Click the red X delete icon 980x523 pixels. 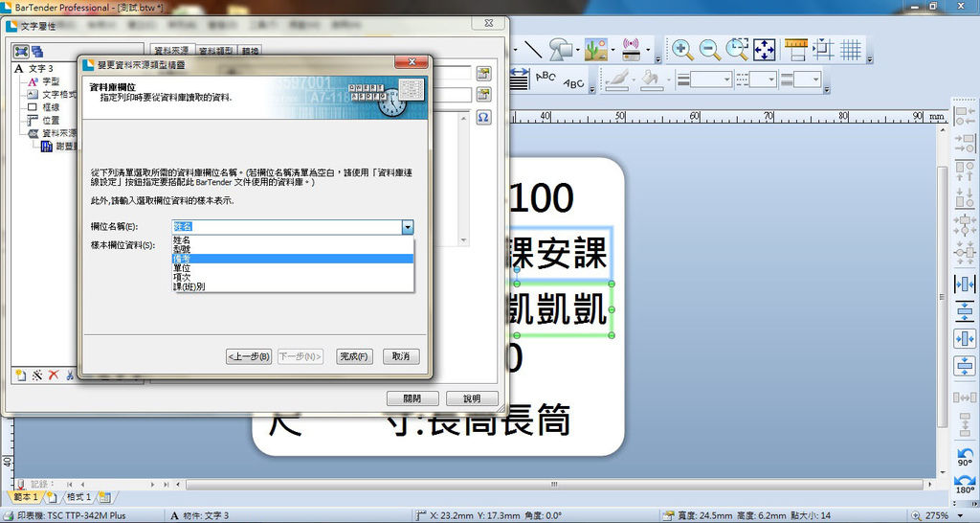54,375
